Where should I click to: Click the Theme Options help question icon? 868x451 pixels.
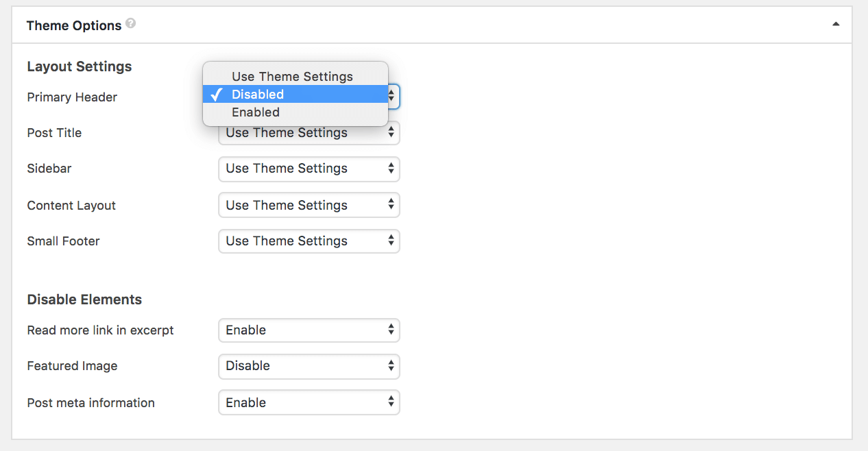pyautogui.click(x=131, y=23)
